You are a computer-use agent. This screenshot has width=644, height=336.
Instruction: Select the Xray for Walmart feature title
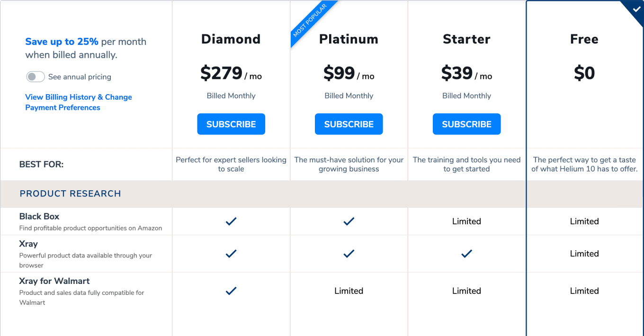click(x=54, y=281)
